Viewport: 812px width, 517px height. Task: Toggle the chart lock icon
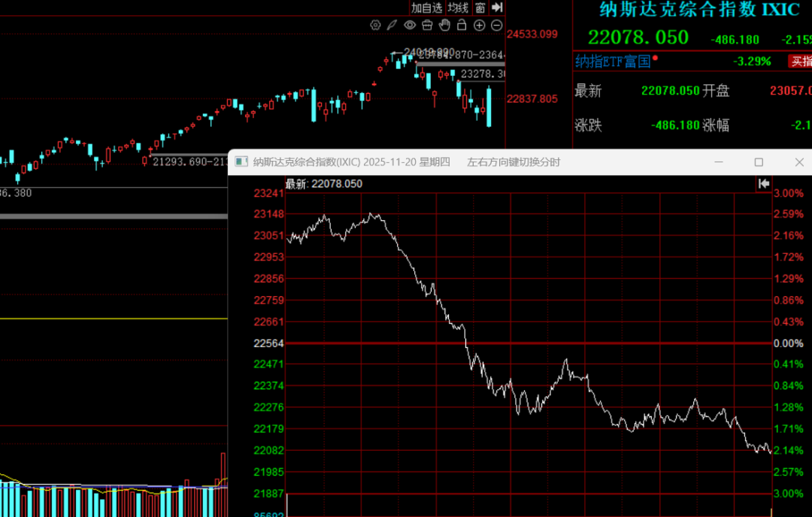462,26
